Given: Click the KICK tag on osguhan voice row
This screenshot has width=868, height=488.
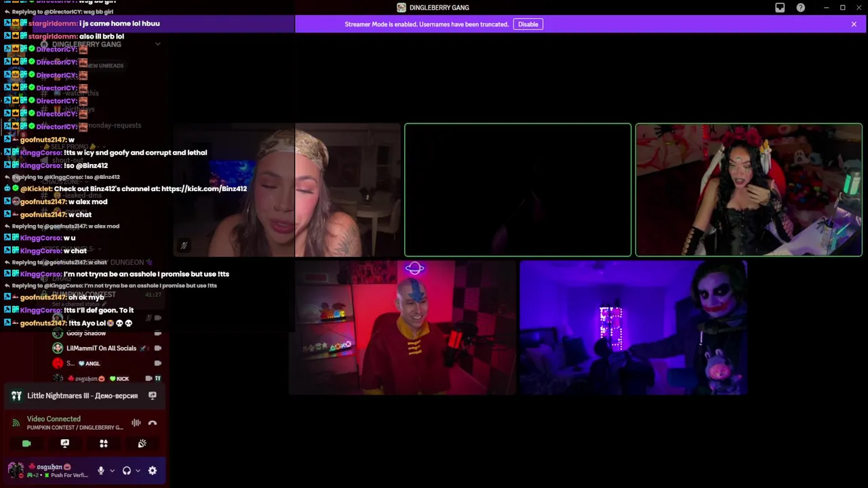Looking at the screenshot, I should 119,379.
